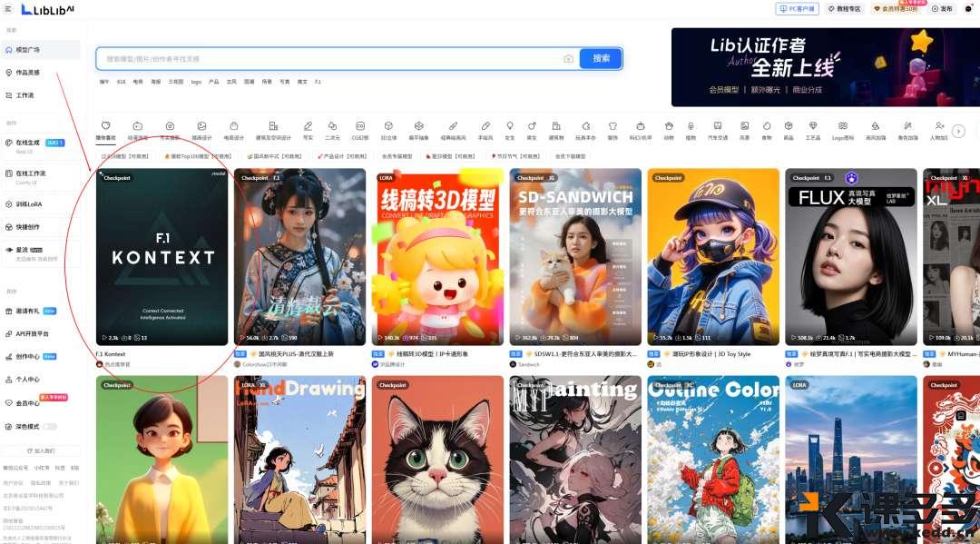Screen dimensions: 980x544
Task: Open 教程专区 in the top bar
Action: tap(845, 9)
